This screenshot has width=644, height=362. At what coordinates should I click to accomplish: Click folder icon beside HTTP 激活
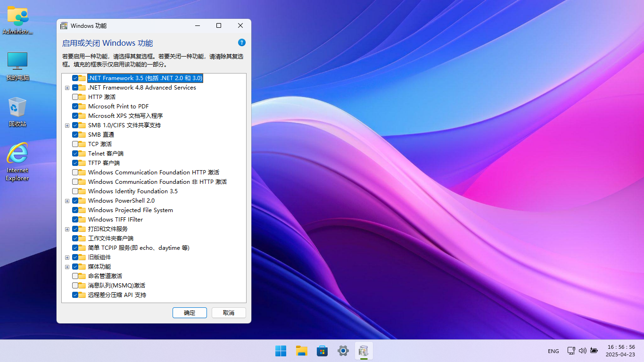tap(83, 97)
